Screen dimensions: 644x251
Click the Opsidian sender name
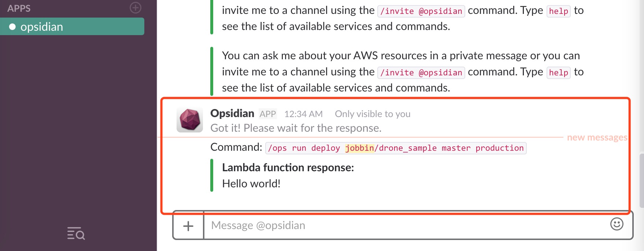coord(232,113)
